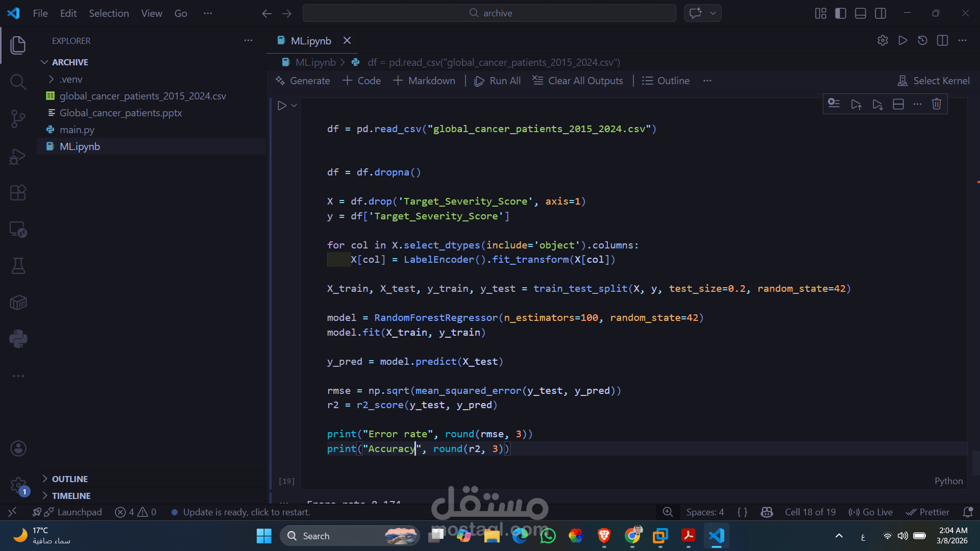The height and width of the screenshot is (551, 980).
Task: Open the Customize Layout button
Action: (821, 13)
